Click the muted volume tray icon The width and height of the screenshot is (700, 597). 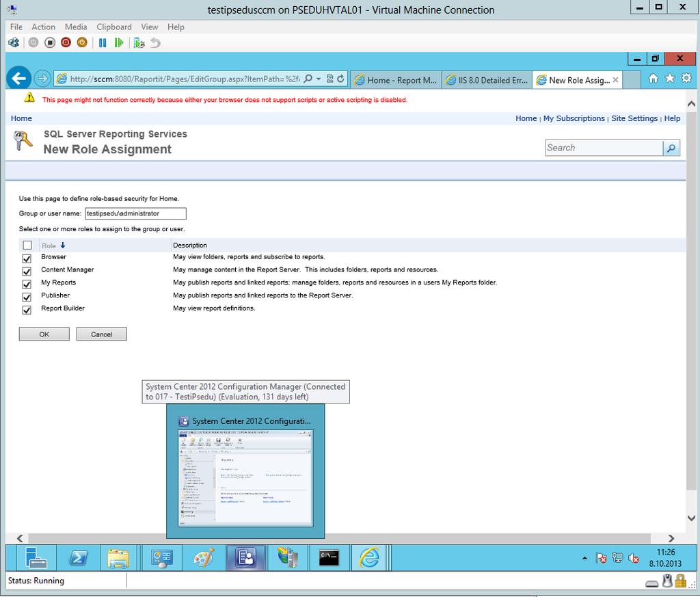[x=634, y=558]
